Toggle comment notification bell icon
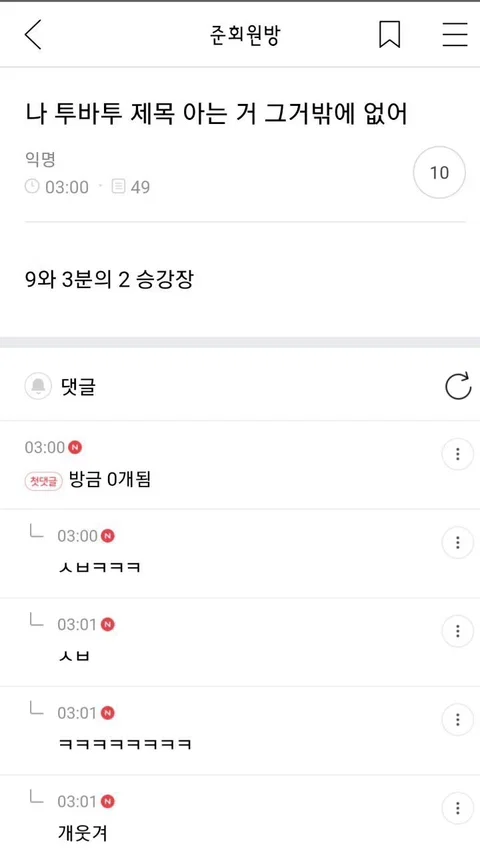 [38, 387]
